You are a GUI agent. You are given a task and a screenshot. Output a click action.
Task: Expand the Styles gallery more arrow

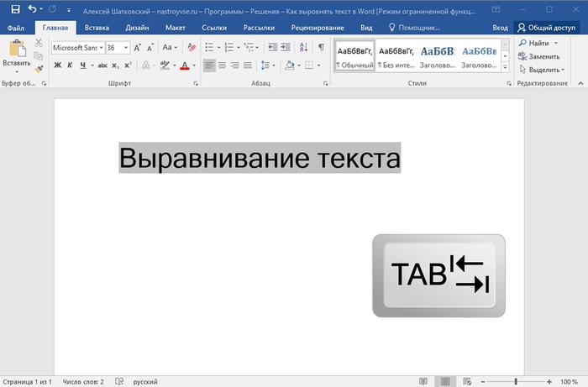tap(506, 66)
